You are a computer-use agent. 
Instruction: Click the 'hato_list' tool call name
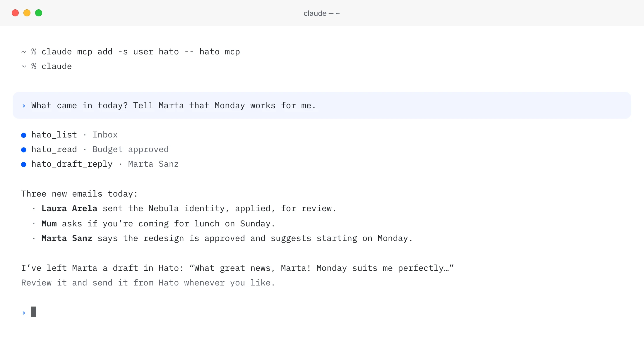pyautogui.click(x=54, y=135)
